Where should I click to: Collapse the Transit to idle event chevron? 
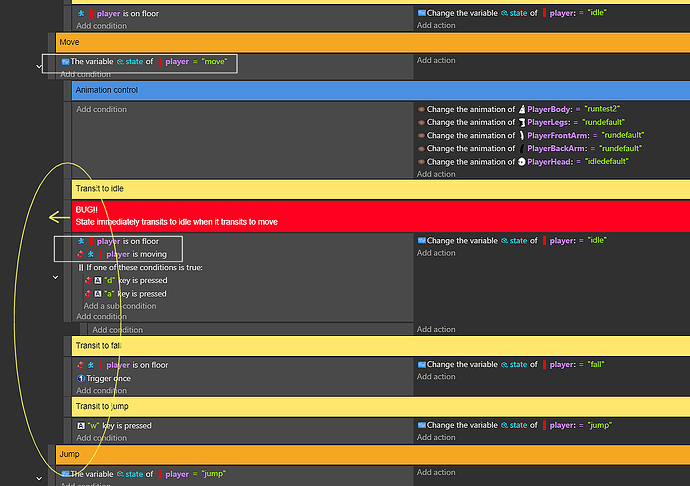pyautogui.click(x=54, y=277)
